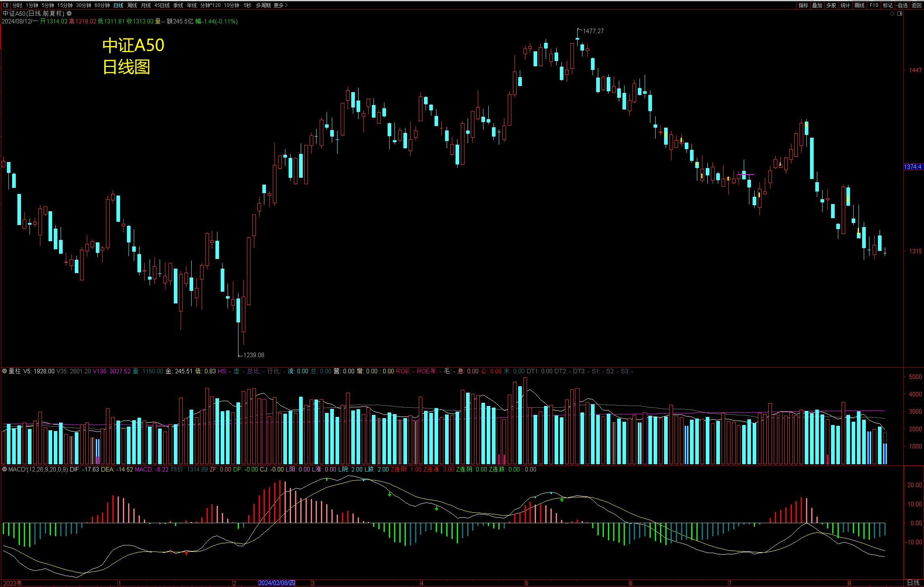Image resolution: width=924 pixels, height=587 pixels.
Task: Click the V5: 1928.00 volume value
Action: coord(39,371)
